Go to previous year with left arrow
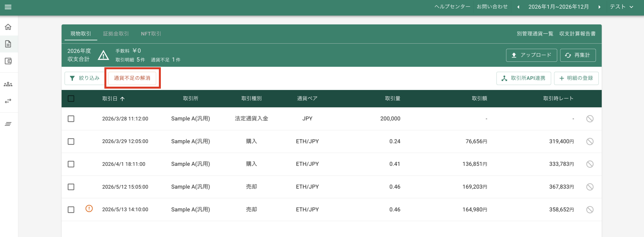Screen dimensions: 644x237 (x=518, y=7)
